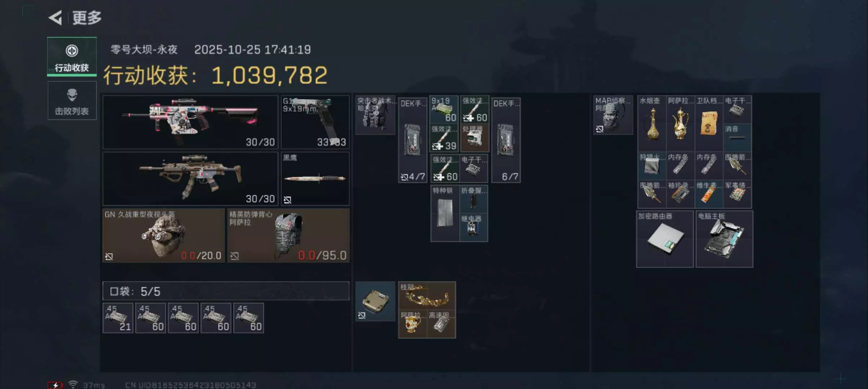This screenshot has width=868, height=389.
Task: Switch to the 行动收获 tab
Action: point(72,57)
